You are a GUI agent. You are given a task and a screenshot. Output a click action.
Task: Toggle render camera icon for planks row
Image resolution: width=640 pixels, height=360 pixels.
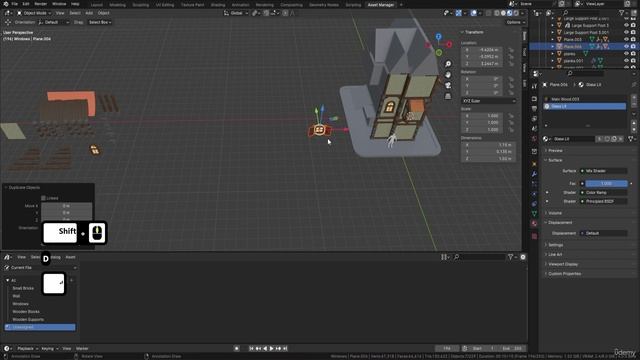click(633, 53)
